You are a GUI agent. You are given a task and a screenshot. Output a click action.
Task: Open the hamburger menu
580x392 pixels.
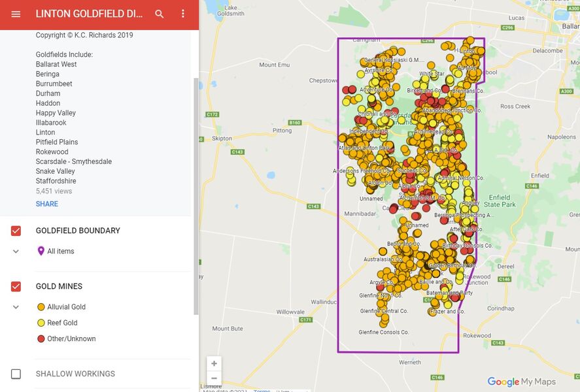coord(16,14)
